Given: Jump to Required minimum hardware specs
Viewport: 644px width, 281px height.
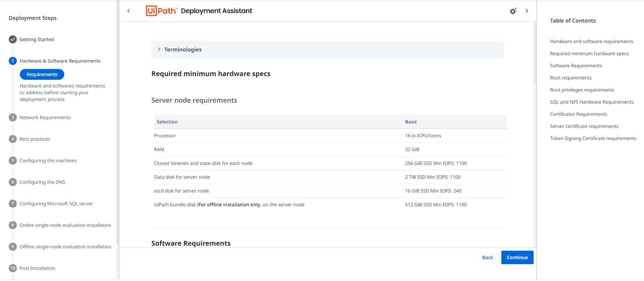Looking at the screenshot, I should [x=589, y=54].
